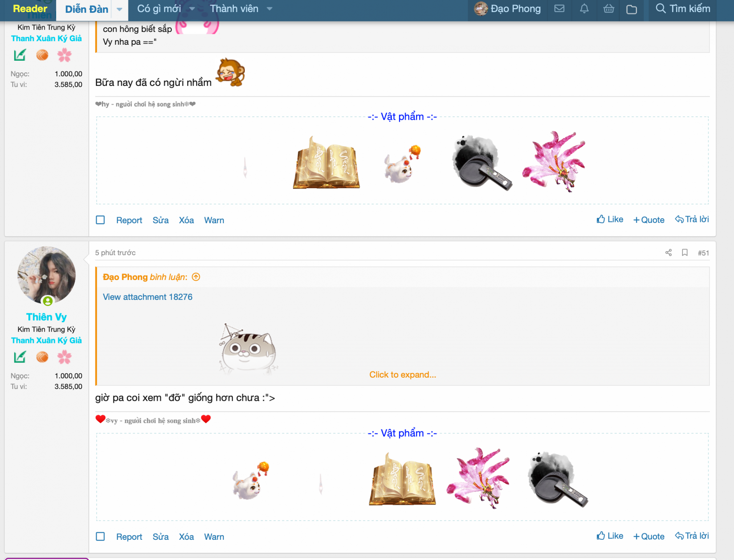734x560 pixels.
Task: Open the shopping basket icon
Action: (x=609, y=9)
